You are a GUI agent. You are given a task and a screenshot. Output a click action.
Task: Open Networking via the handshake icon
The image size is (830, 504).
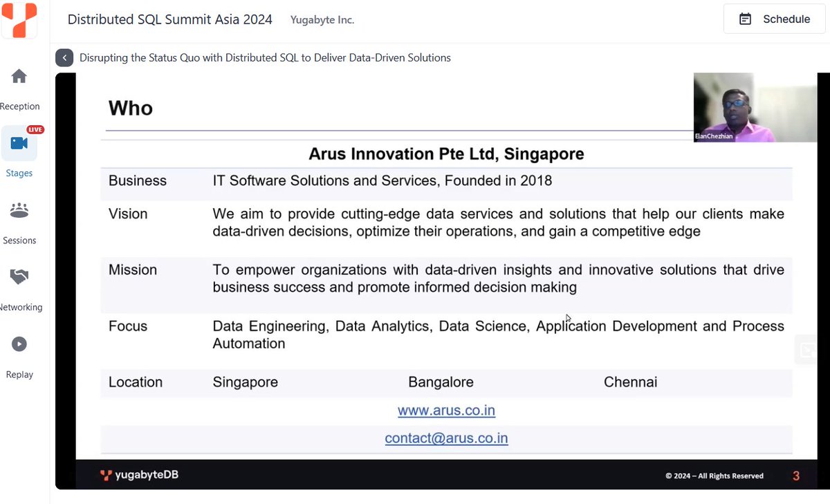click(x=19, y=277)
